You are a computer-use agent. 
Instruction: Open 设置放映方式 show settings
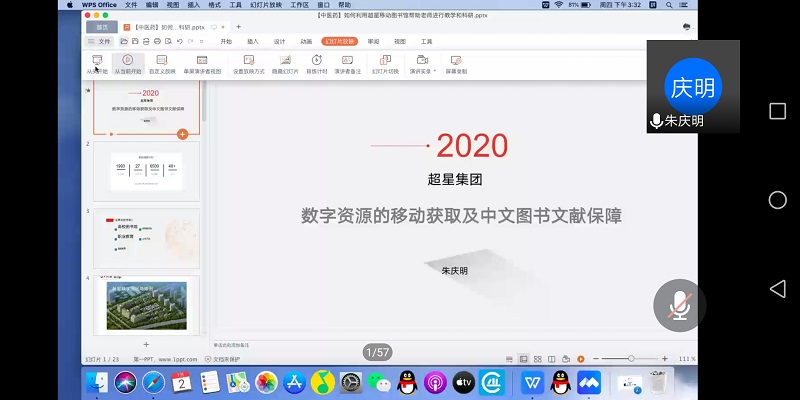click(x=249, y=63)
